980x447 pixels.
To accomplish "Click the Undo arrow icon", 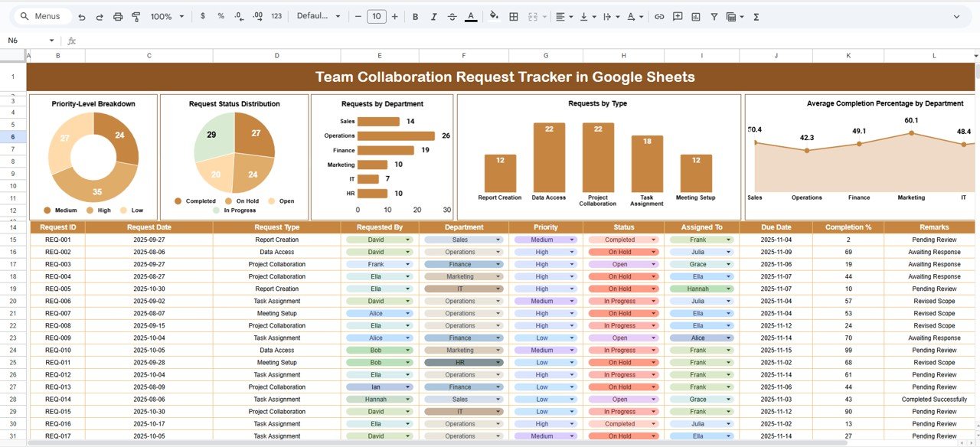I will [x=82, y=16].
